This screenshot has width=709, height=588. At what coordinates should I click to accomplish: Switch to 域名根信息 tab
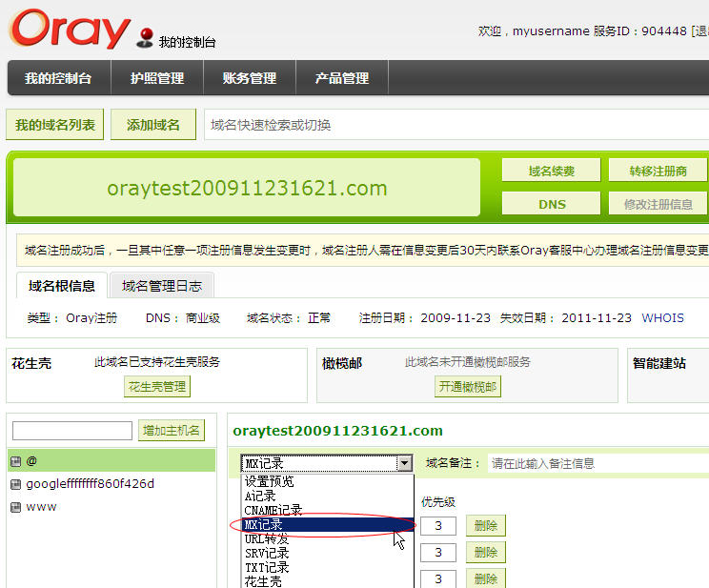click(x=62, y=285)
